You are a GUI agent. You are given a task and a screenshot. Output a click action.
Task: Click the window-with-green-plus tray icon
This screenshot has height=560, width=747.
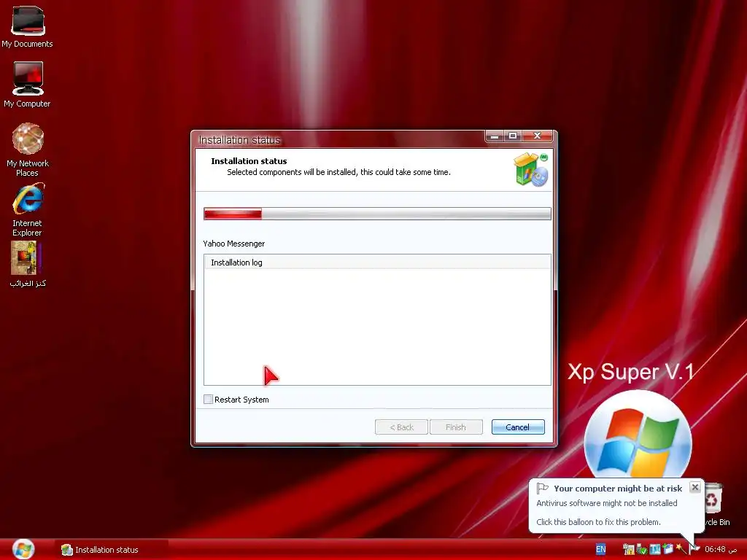point(668,548)
